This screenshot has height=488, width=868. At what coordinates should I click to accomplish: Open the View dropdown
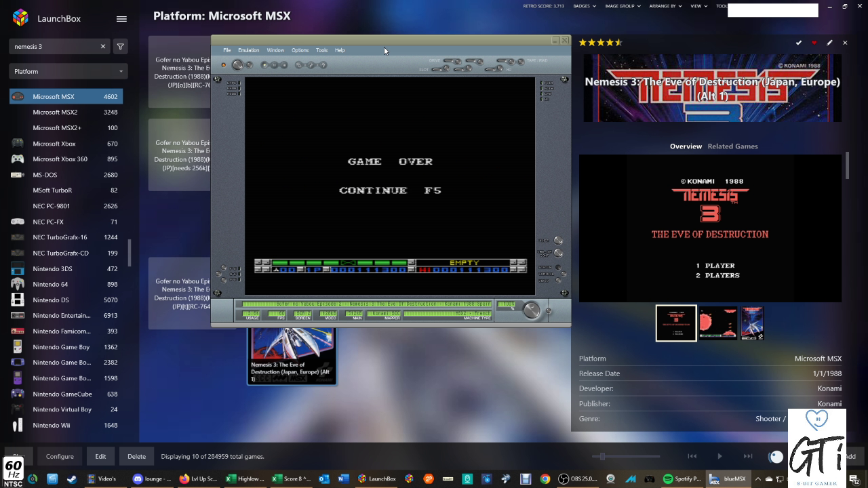coord(698,6)
